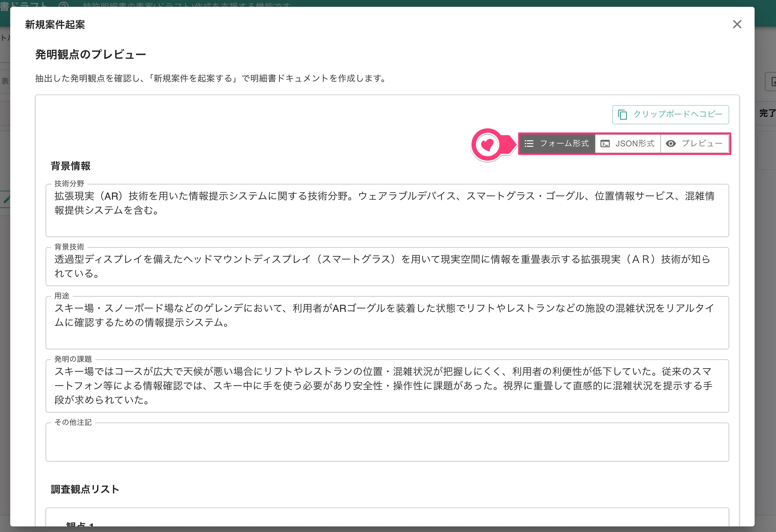
Task: Click the eye icon in プレビュー
Action: point(671,144)
